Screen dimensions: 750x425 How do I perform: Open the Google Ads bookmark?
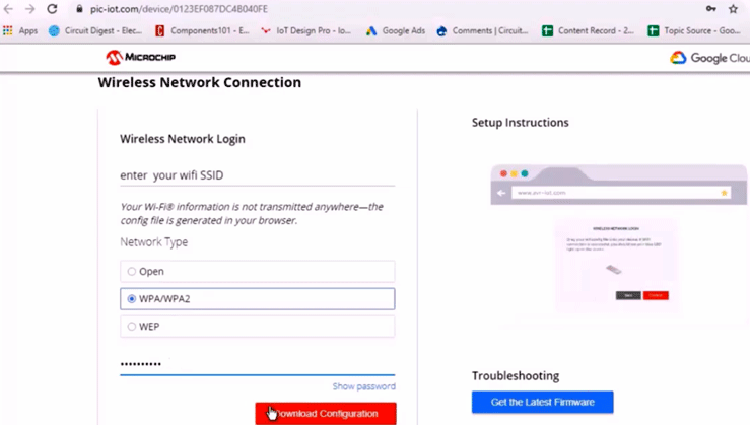395,31
